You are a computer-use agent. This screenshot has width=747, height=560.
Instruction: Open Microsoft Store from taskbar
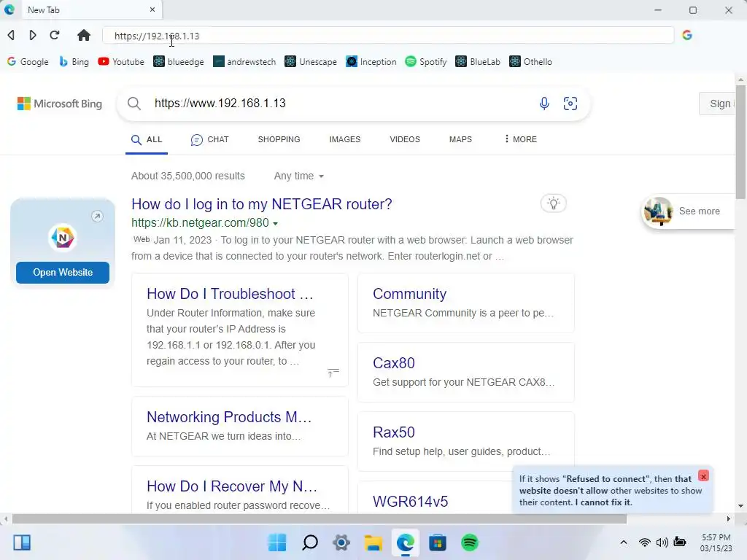pyautogui.click(x=438, y=542)
